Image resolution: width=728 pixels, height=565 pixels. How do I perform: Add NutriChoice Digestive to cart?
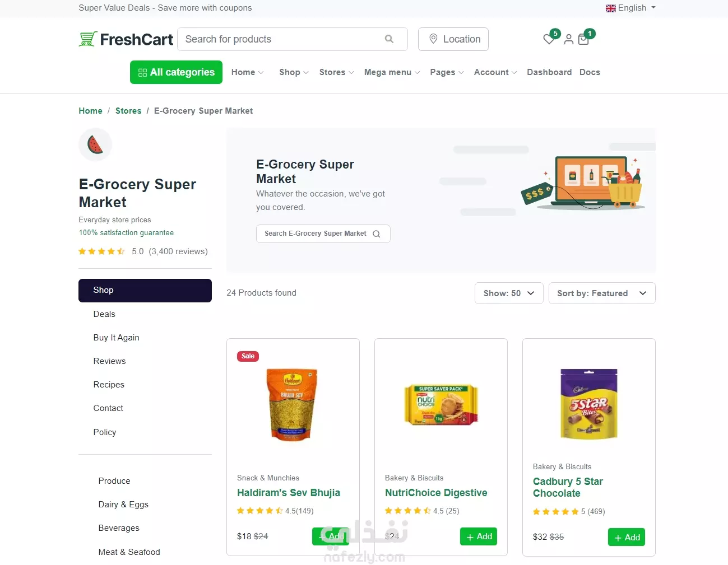point(479,536)
